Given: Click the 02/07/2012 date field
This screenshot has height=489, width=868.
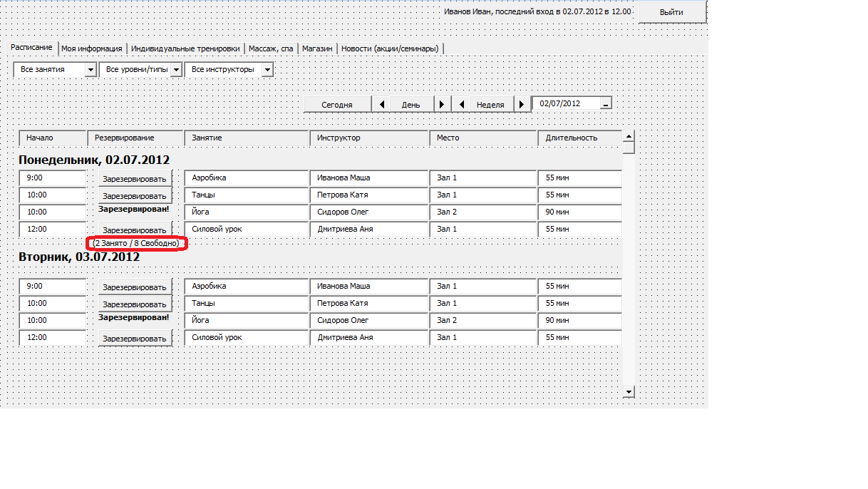Looking at the screenshot, I should [x=566, y=103].
